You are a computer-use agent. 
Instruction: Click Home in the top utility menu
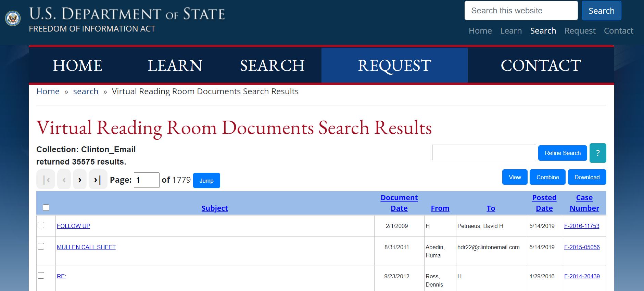coord(480,31)
